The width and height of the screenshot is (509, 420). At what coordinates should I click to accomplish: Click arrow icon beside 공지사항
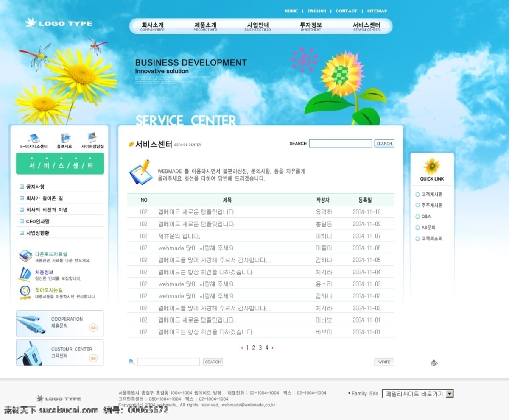pos(22,187)
